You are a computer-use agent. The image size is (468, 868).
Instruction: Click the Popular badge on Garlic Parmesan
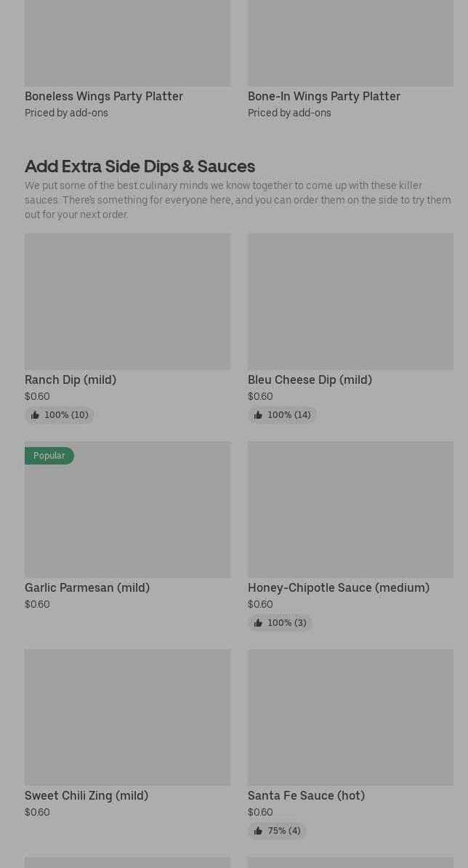click(49, 456)
